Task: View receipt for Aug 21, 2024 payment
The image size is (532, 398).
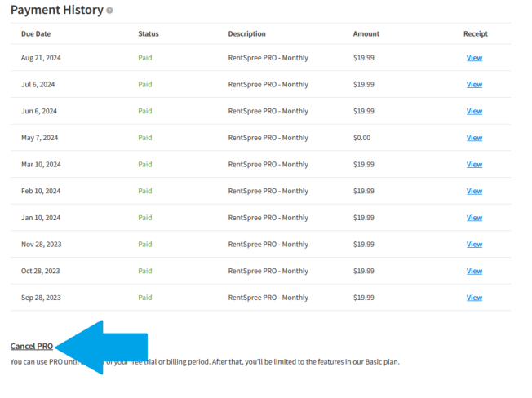Action: (474, 58)
